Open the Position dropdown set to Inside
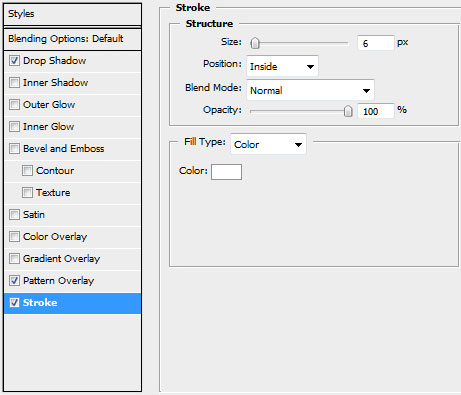Viewport: 461px width, 395px height. click(282, 66)
